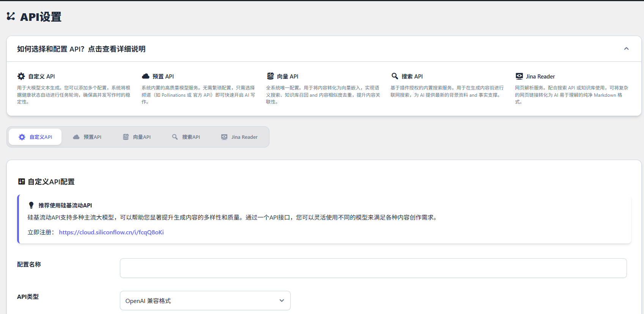Click the cloud icon beside 预置 API card
644x314 pixels.
tap(146, 76)
